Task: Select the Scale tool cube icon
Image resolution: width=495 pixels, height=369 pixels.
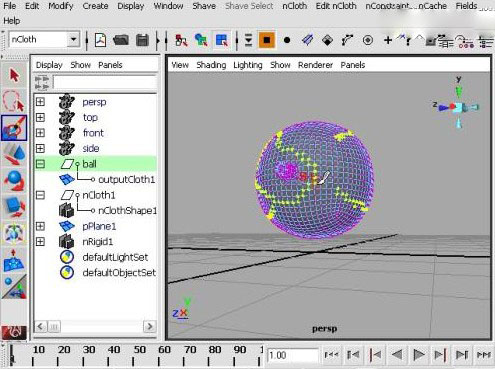Action: click(14, 207)
